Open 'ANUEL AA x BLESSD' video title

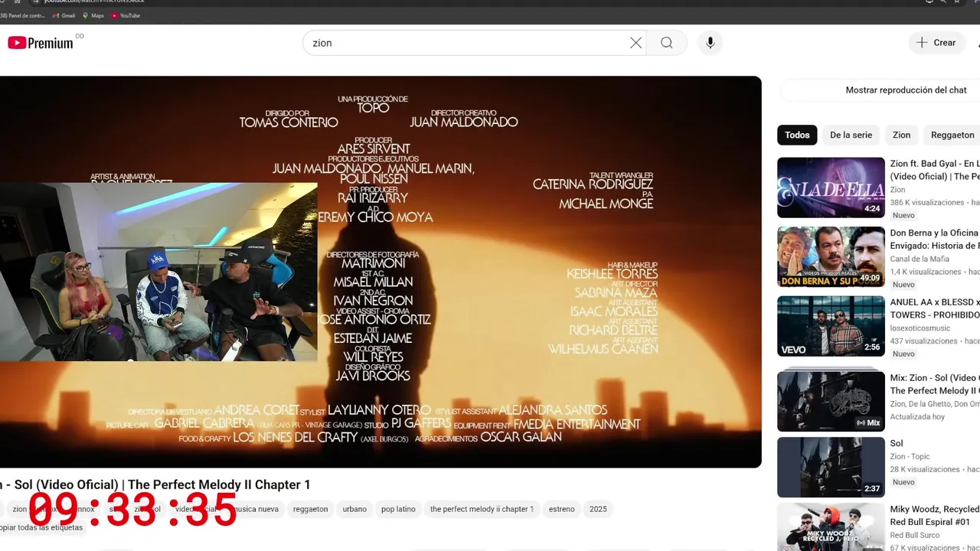coord(935,308)
